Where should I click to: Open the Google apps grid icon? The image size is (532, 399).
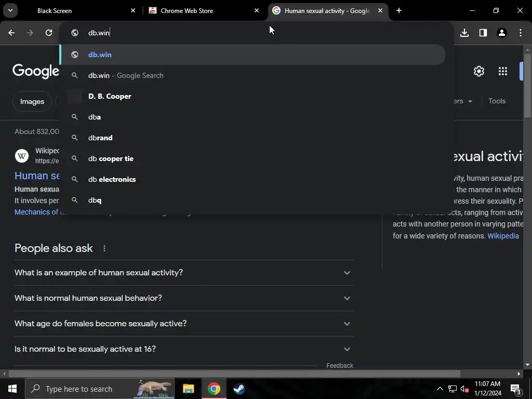click(503, 71)
